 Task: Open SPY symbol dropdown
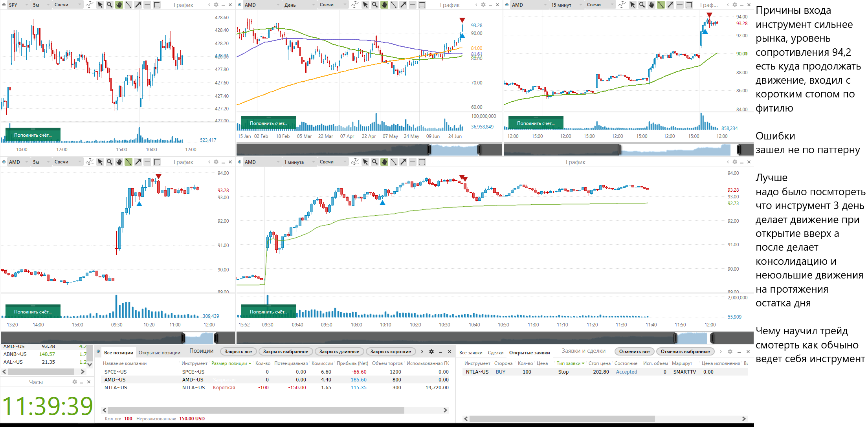[18, 5]
